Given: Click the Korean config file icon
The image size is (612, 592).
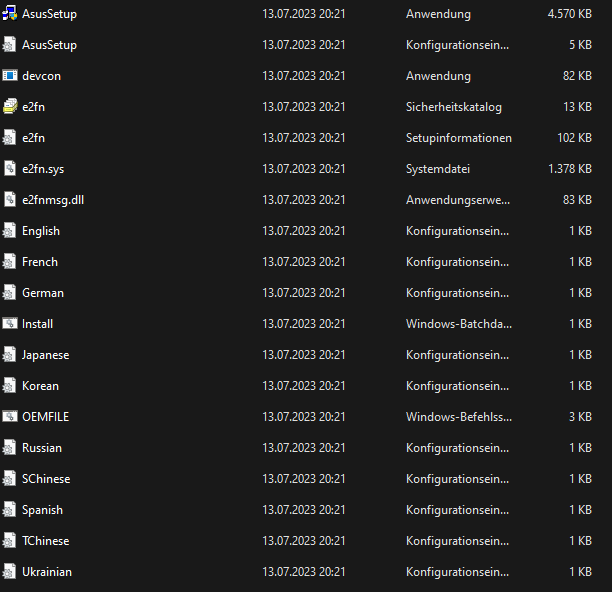Looking at the screenshot, I should (x=10, y=386).
